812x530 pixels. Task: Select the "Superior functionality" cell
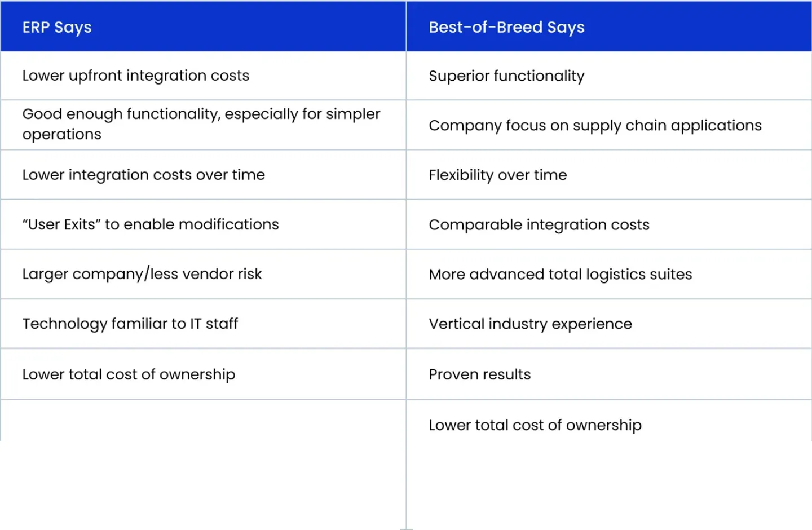[x=506, y=76]
